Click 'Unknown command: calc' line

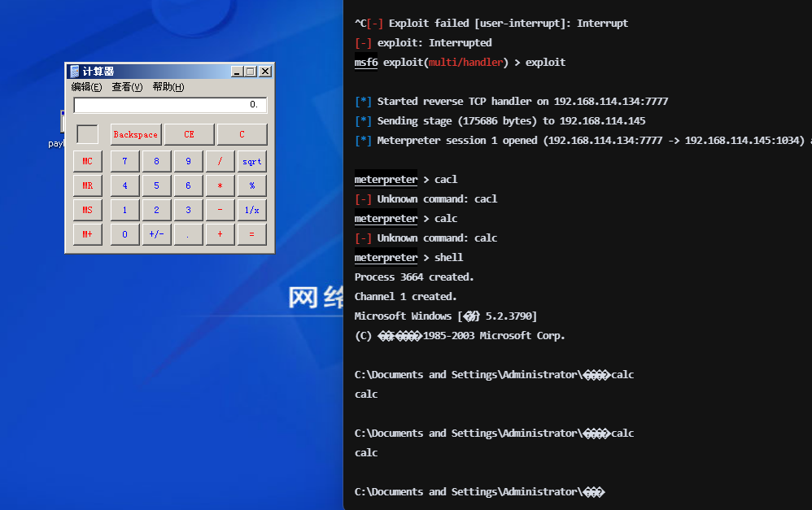pos(426,238)
